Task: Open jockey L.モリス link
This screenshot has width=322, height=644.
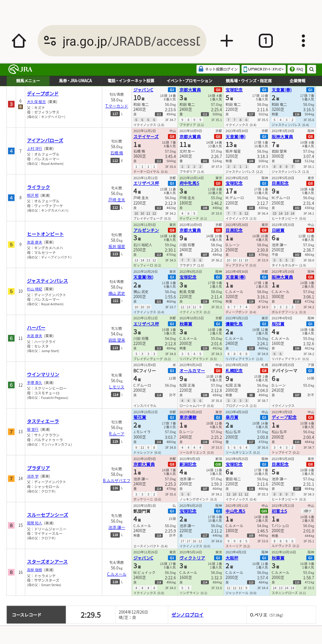Action: [x=117, y=387]
